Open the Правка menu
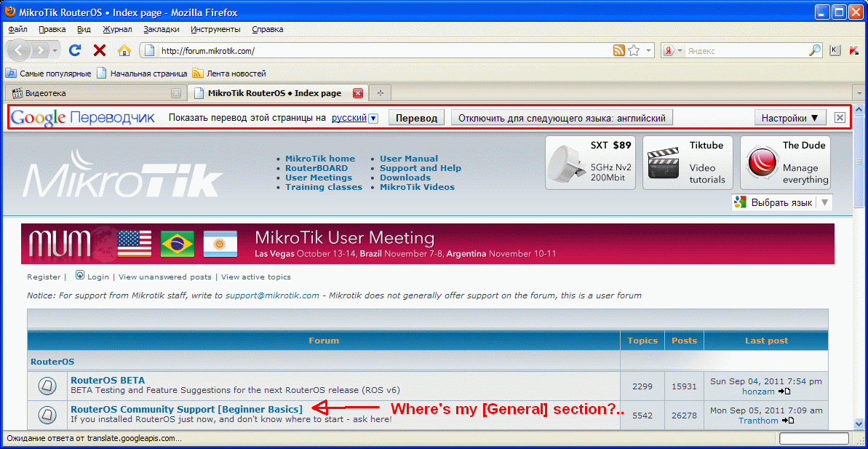 tap(52, 29)
